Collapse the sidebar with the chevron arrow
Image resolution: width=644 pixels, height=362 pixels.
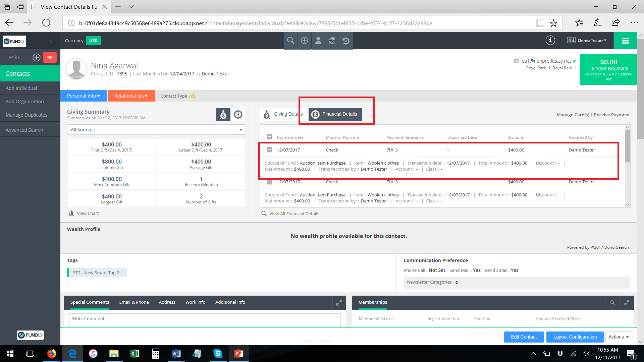pos(52,41)
